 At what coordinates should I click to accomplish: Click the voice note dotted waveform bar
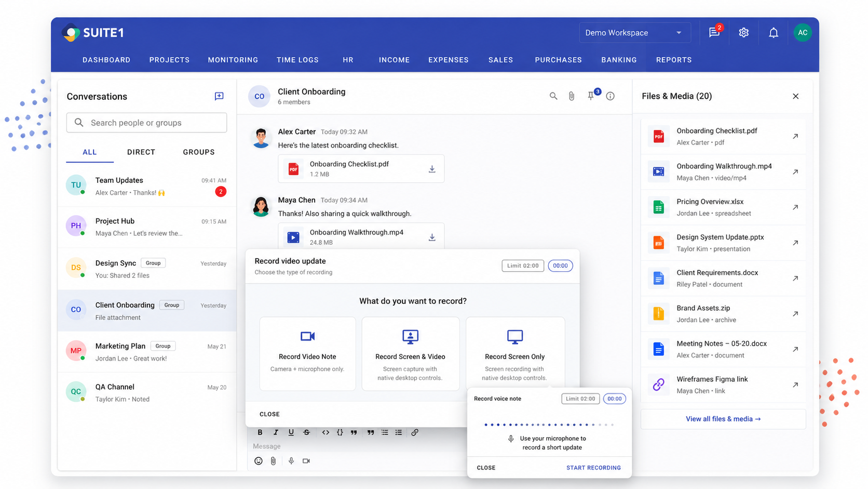click(x=549, y=425)
